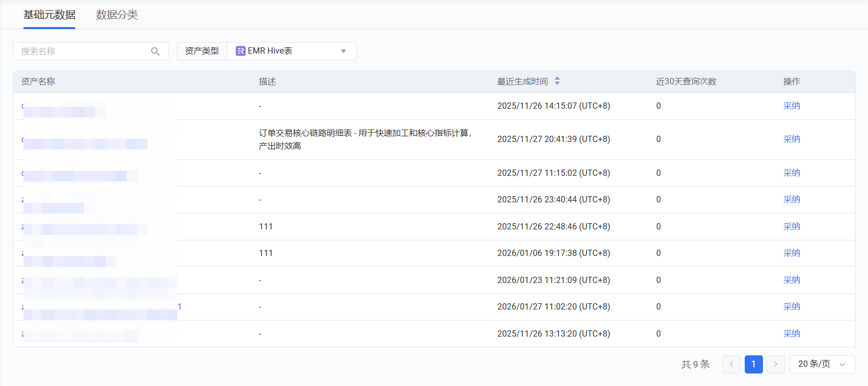Image resolution: width=868 pixels, height=386 pixels.
Task: Click the 最近生成时间 column header
Action: click(522, 82)
